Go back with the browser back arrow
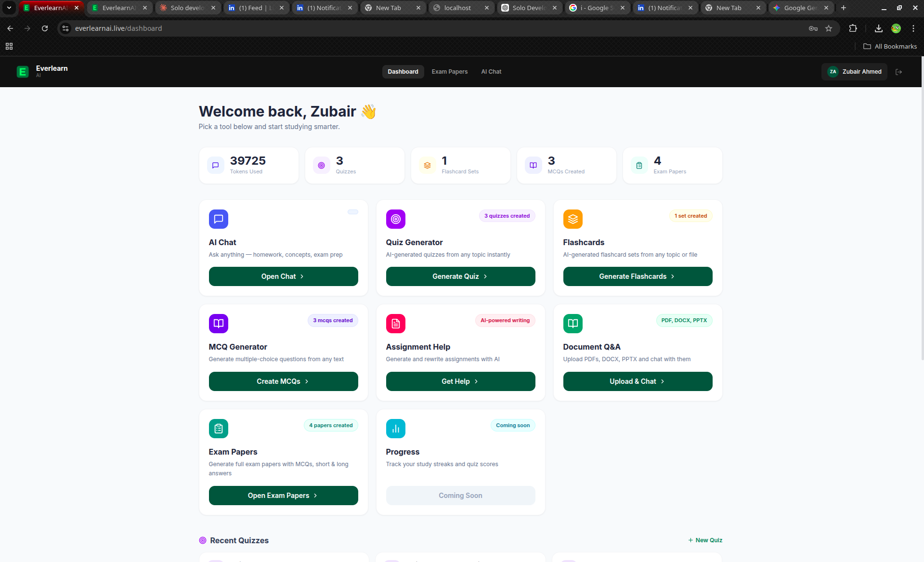This screenshot has width=924, height=562. coord(10,28)
